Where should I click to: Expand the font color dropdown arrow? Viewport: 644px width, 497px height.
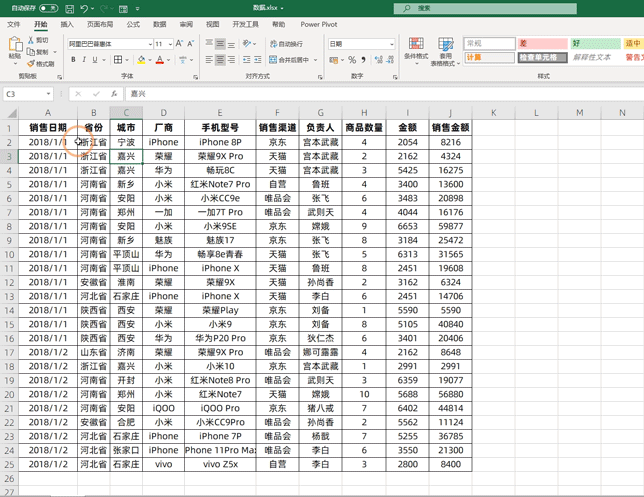point(168,60)
